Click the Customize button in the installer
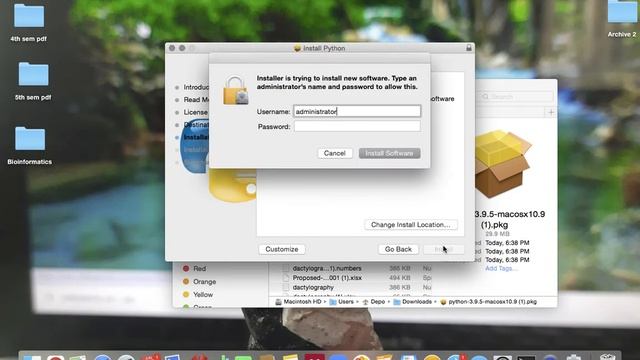The image size is (640, 360). (282, 249)
